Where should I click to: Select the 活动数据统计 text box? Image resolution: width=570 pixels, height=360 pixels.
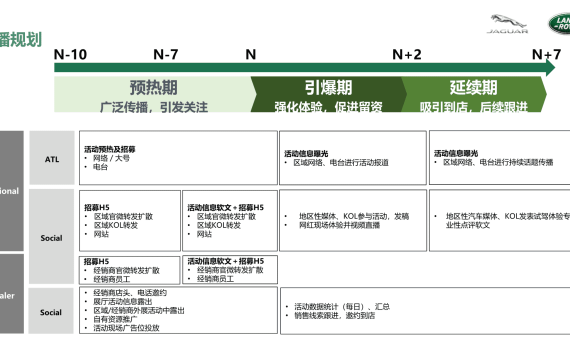tap(425, 311)
